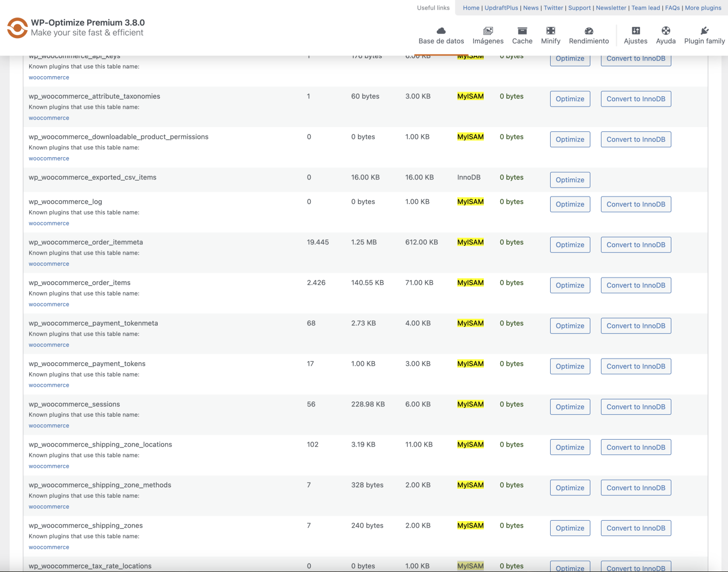Select the wp_woocommerce_exported_csv_items table name
Image resolution: width=728 pixels, height=572 pixels.
pyautogui.click(x=93, y=177)
